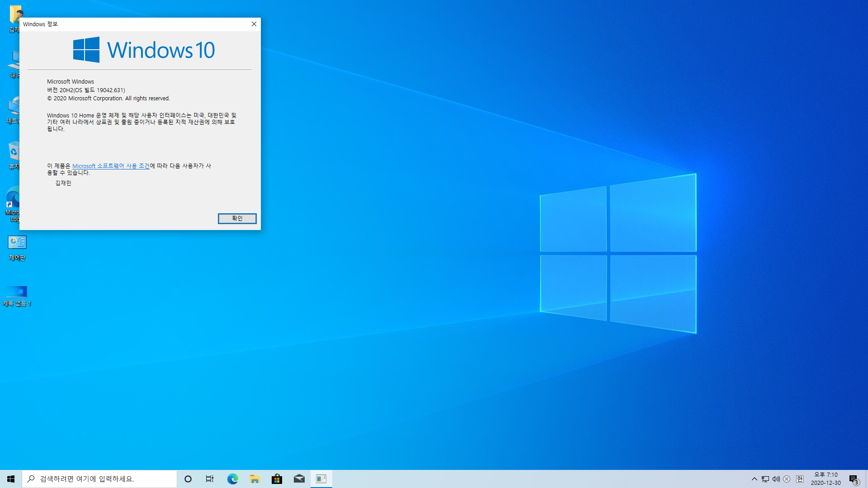Open the Mail app from the taskbar

pyautogui.click(x=299, y=479)
